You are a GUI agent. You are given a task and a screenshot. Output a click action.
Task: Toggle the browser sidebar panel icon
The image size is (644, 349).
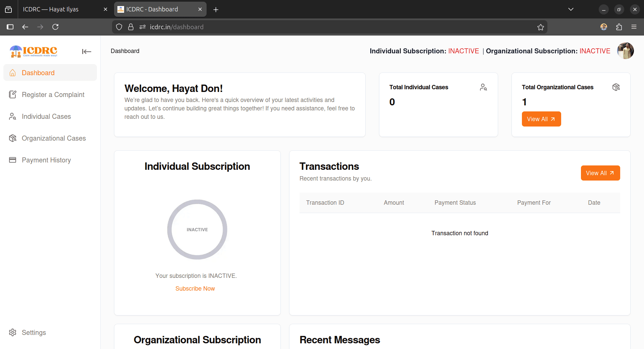(x=10, y=27)
